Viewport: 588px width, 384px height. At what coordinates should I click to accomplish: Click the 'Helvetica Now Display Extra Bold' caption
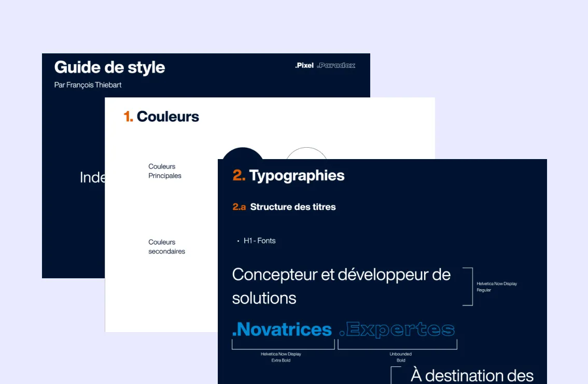281,357
